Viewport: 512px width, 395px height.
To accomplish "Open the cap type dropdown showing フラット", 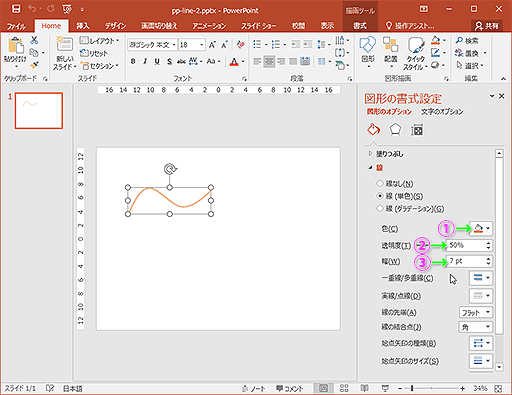I will tap(476, 312).
